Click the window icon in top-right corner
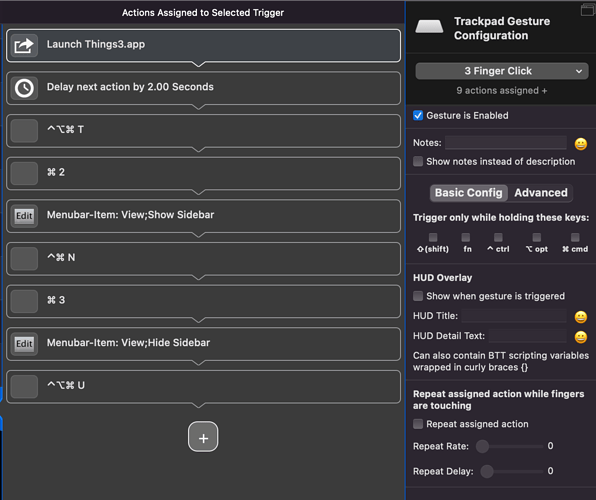 [x=587, y=10]
